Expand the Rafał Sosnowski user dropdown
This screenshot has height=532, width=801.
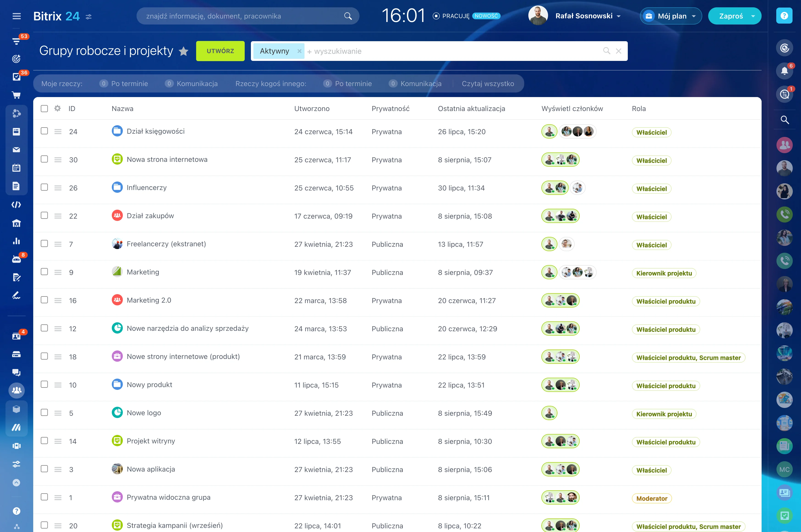click(619, 16)
